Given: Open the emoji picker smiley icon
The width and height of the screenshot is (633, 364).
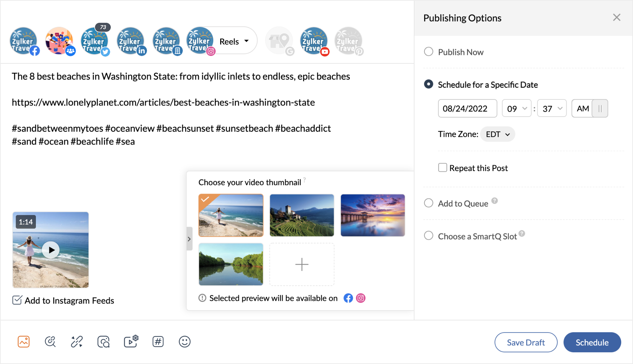Looking at the screenshot, I should (x=184, y=342).
